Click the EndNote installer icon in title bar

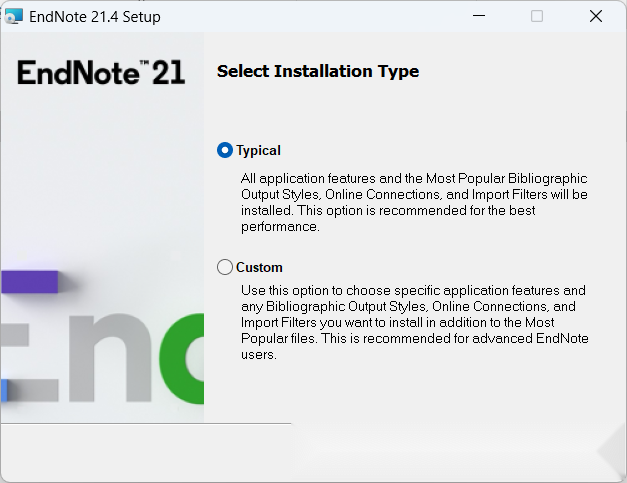pos(14,17)
